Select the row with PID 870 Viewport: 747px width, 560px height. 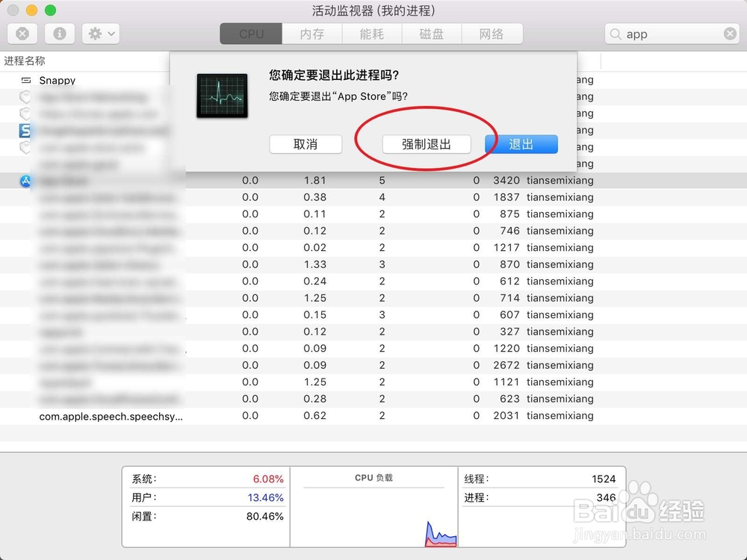[373, 264]
